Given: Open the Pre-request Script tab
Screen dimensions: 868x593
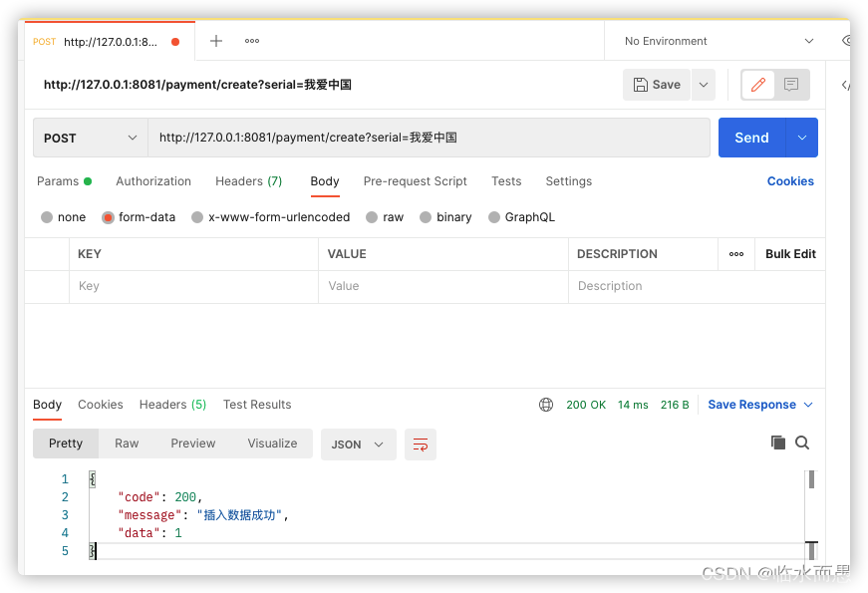Looking at the screenshot, I should pyautogui.click(x=416, y=181).
